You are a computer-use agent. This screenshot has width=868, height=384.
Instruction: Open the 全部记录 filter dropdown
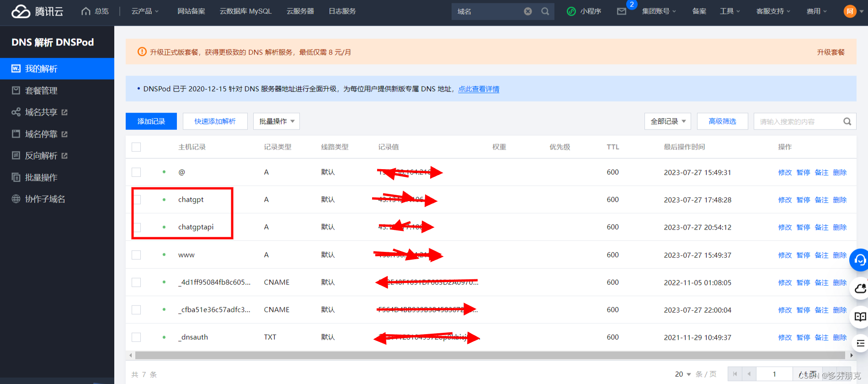(x=668, y=121)
